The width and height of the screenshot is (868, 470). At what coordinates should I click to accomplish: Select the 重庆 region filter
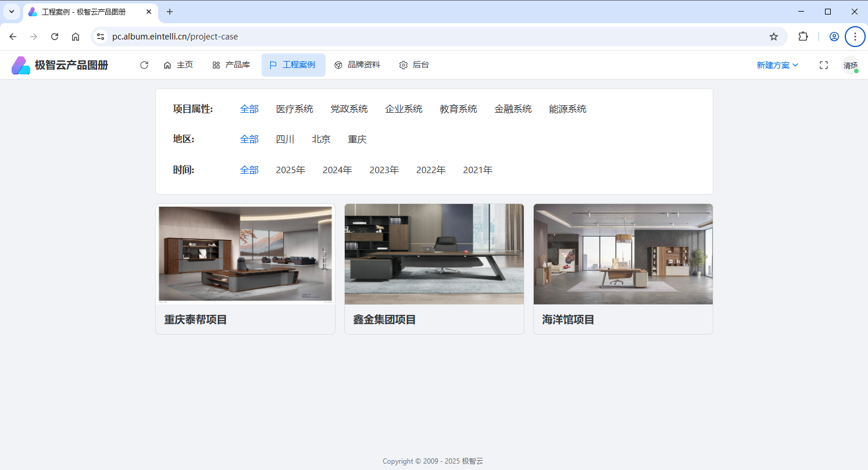(x=357, y=139)
